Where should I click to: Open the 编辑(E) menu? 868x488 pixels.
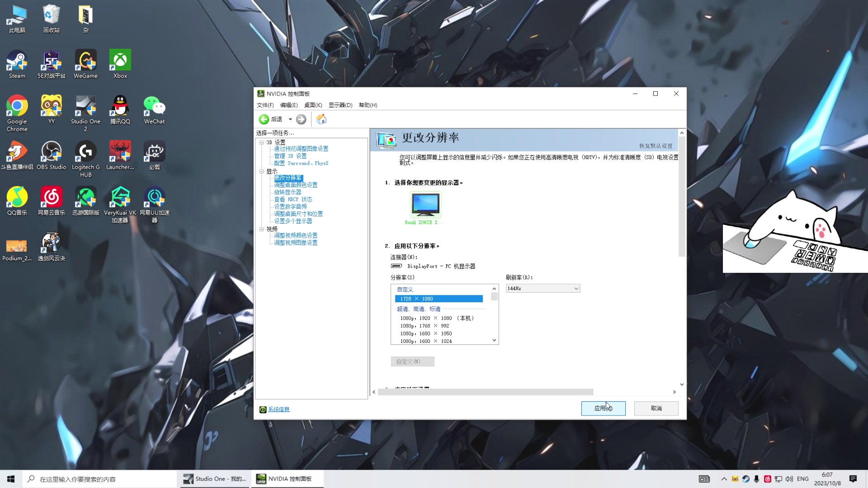click(289, 105)
